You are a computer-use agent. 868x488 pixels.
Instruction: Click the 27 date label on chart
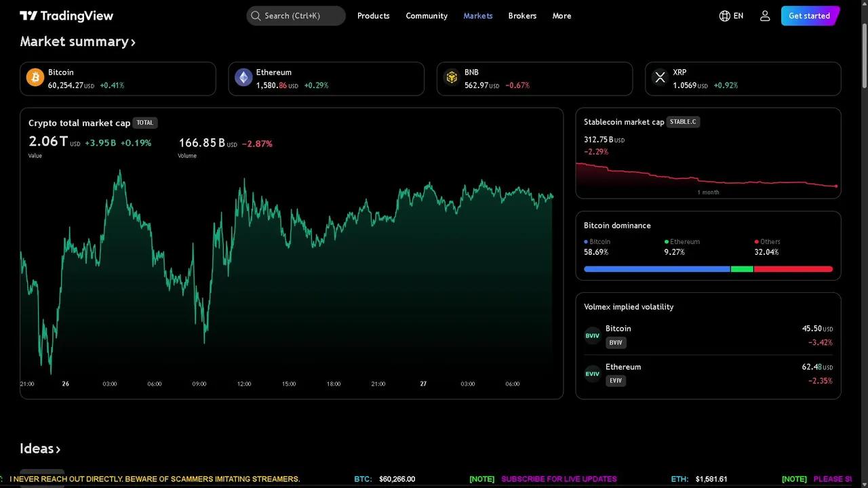point(423,384)
